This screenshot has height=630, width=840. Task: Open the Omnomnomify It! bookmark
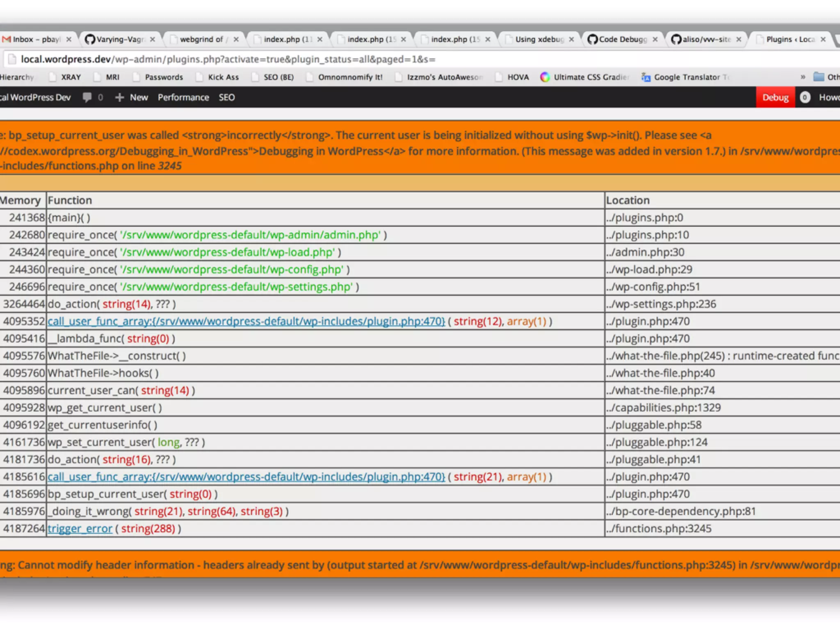pyautogui.click(x=345, y=77)
